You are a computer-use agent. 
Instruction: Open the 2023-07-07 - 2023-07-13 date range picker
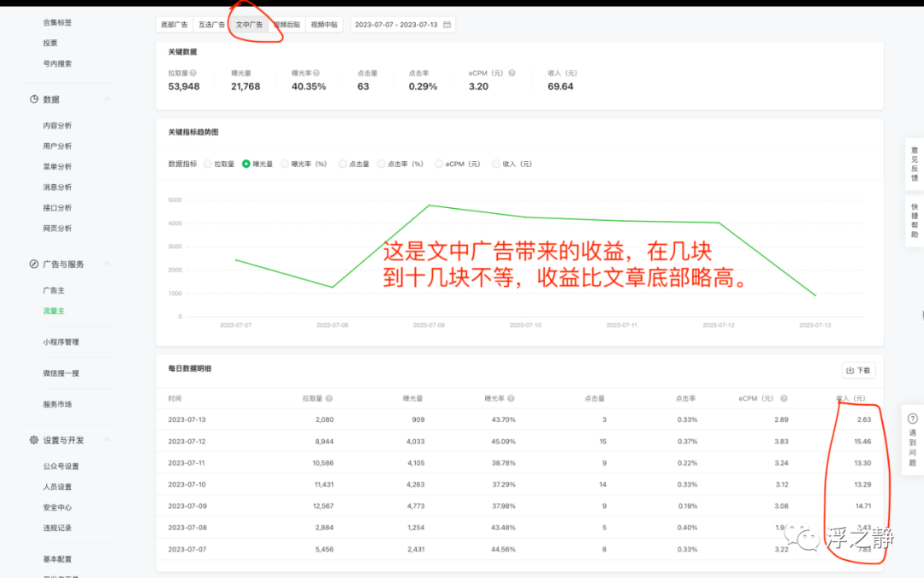(x=402, y=25)
